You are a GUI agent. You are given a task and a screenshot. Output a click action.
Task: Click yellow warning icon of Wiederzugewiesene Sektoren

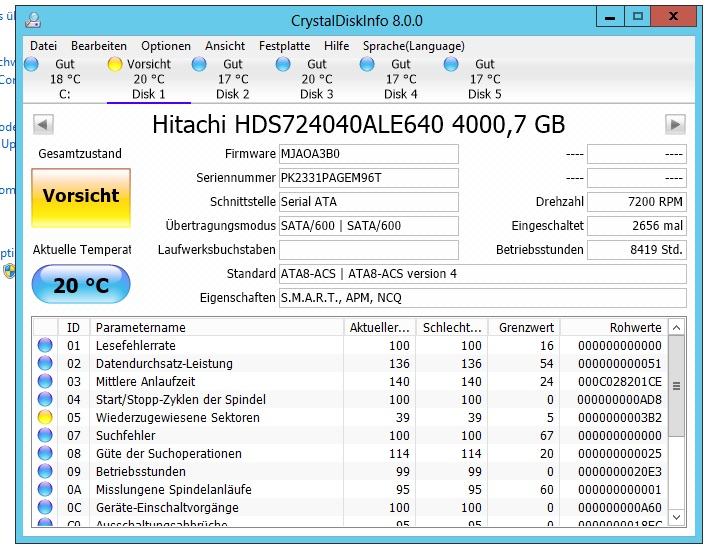click(x=45, y=417)
